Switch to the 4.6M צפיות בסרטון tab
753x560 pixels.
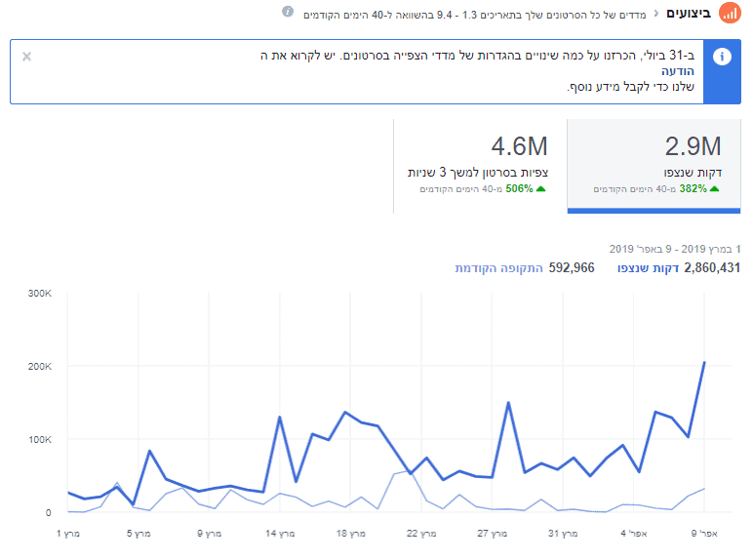coord(480,164)
